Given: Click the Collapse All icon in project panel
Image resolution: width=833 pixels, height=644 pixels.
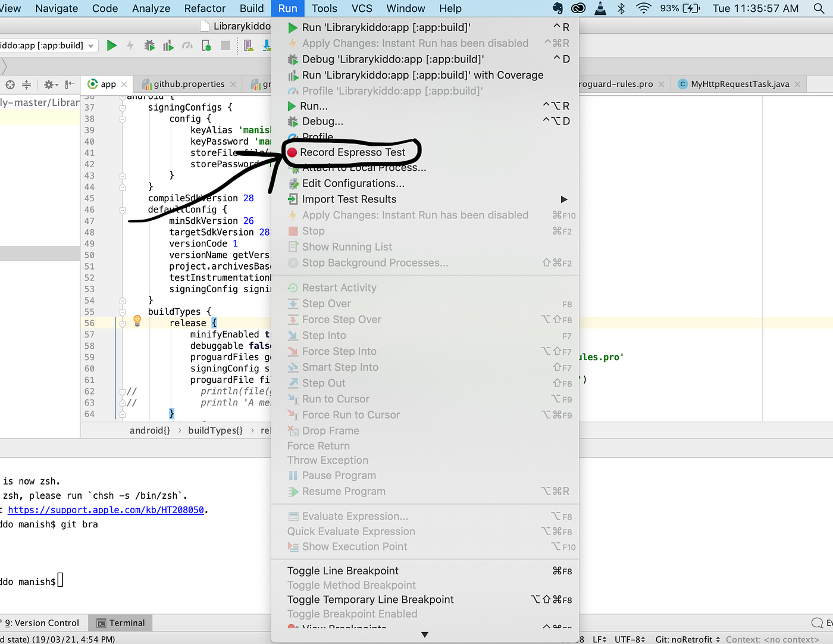Looking at the screenshot, I should tap(27, 85).
